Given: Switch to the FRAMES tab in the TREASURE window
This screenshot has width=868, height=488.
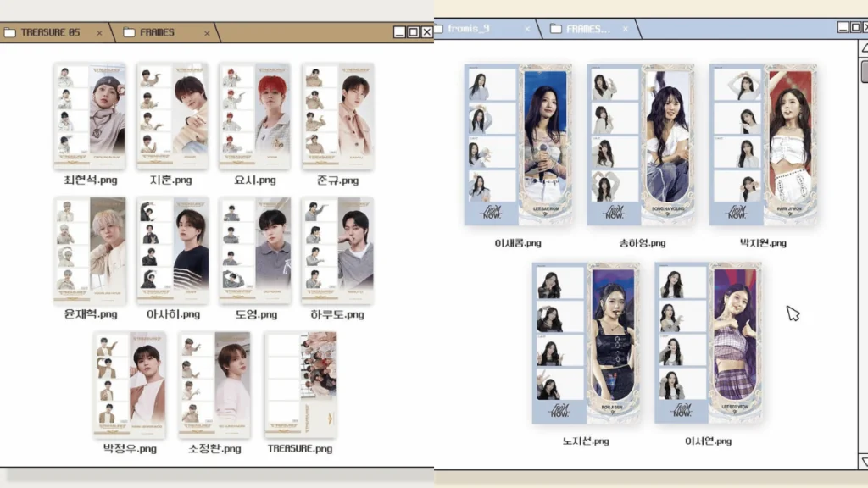Looking at the screenshot, I should tap(157, 33).
